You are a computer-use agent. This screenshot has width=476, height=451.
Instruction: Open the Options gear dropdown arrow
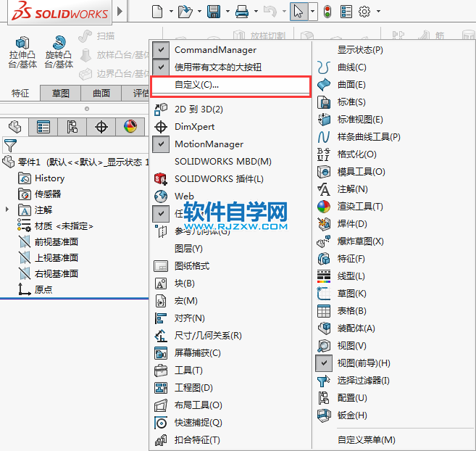pyautogui.click(x=378, y=12)
